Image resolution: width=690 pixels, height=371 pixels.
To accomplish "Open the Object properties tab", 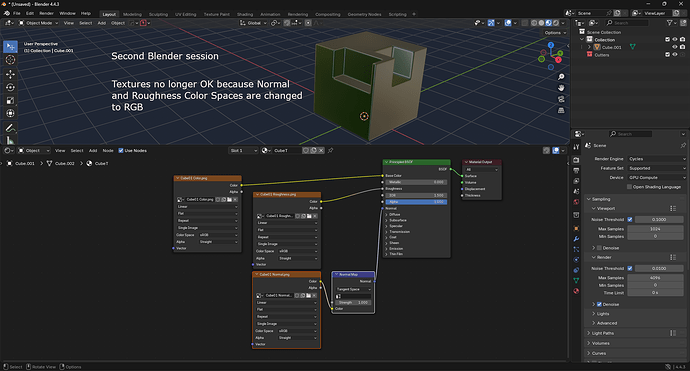I will [x=576, y=228].
